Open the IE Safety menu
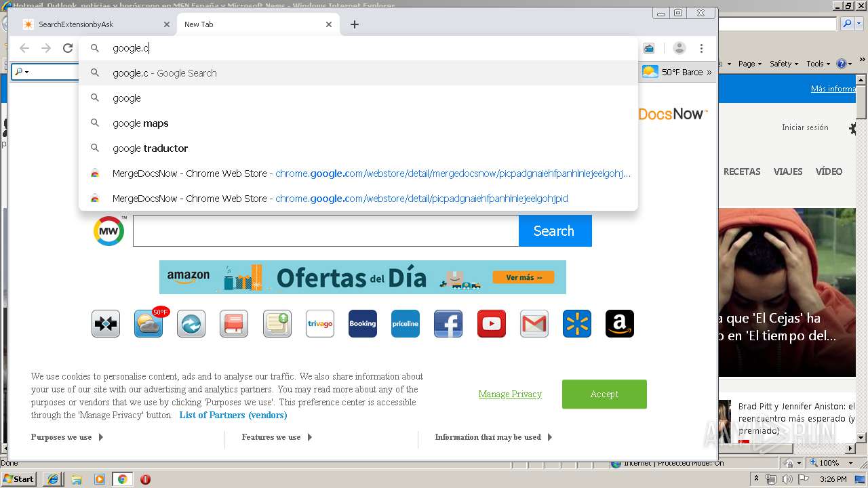 (784, 64)
